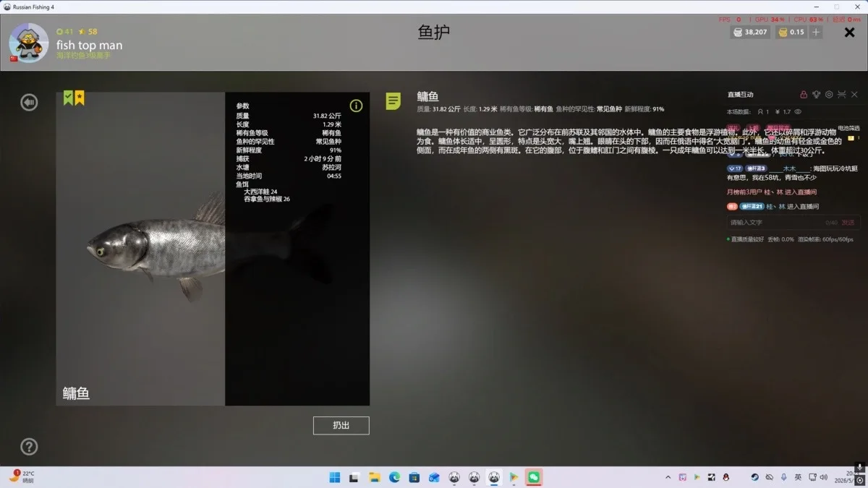Toggle the microphone icon in the live interaction panel
The image size is (868, 488).
[x=816, y=95]
